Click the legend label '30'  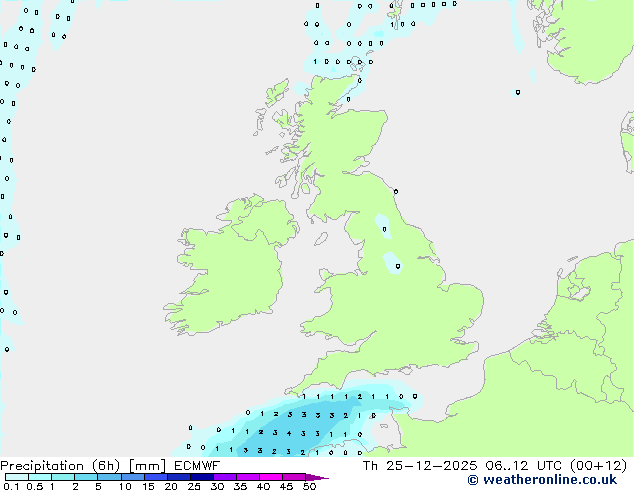tap(217, 486)
